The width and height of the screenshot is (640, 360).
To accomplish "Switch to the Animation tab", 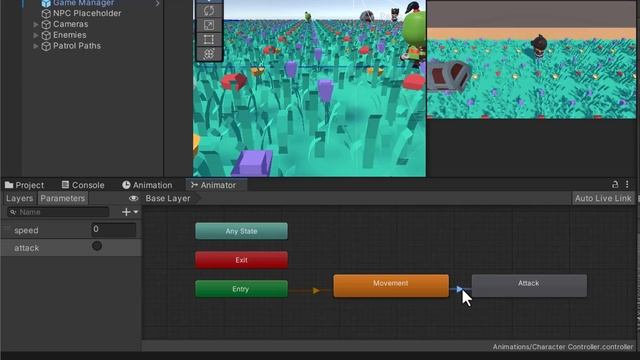I will click(x=147, y=185).
